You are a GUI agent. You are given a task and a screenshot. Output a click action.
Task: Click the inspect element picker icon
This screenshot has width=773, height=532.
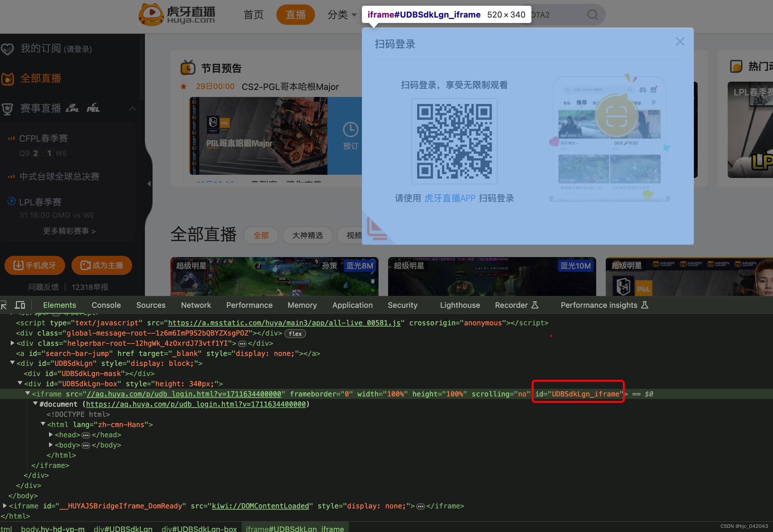(x=3, y=305)
